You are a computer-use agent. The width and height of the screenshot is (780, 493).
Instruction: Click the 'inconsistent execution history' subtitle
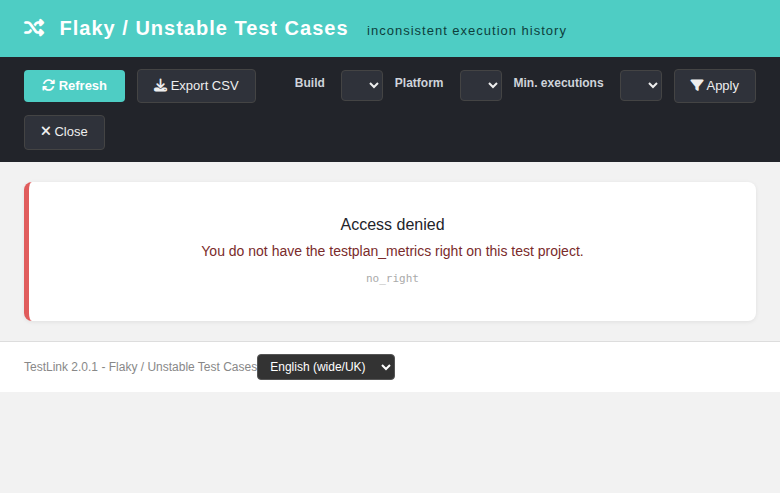coord(467,31)
